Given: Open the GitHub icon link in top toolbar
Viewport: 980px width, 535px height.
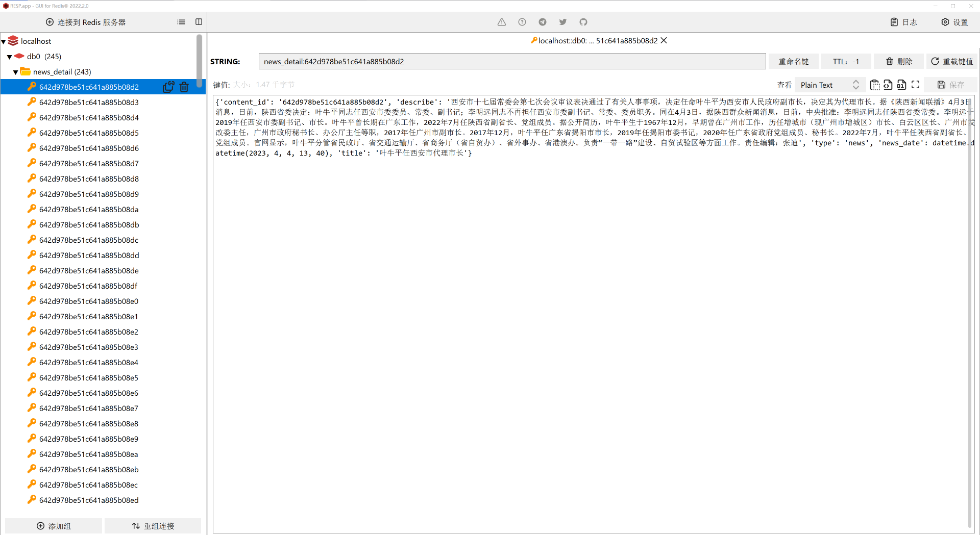Looking at the screenshot, I should tap(583, 22).
